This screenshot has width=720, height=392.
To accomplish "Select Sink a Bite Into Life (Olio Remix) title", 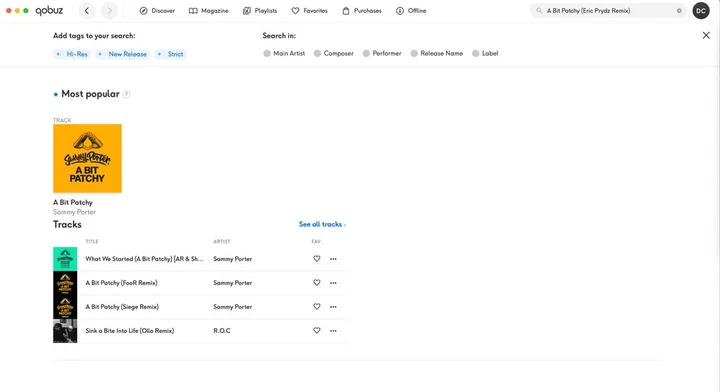I will coord(129,330).
